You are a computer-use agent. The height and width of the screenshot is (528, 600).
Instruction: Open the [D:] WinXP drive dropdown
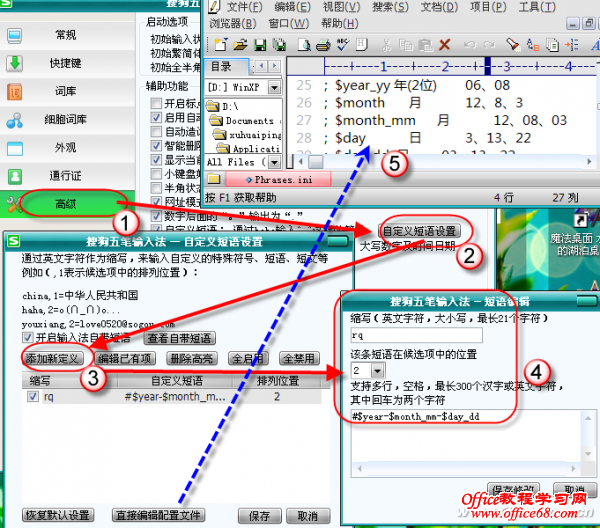click(274, 87)
